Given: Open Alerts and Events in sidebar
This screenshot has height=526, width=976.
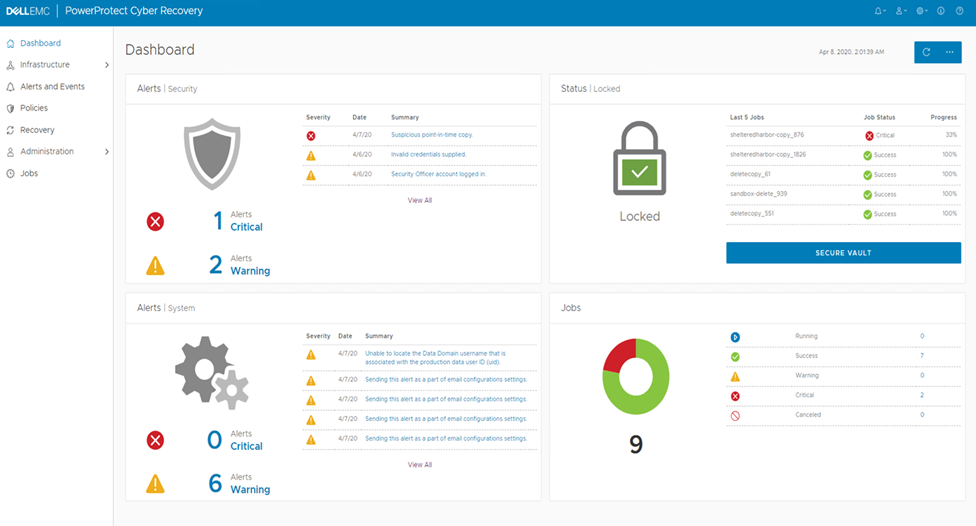Looking at the screenshot, I should 52,87.
